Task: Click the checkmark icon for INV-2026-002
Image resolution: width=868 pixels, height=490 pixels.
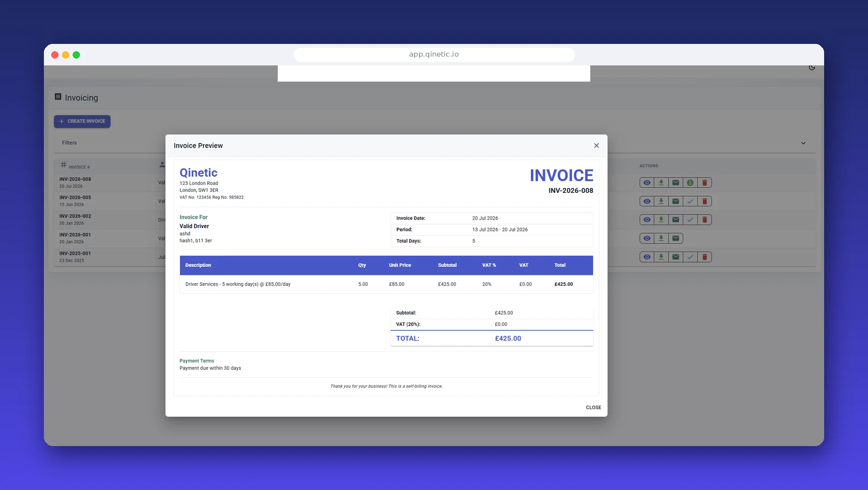Action: coord(690,220)
